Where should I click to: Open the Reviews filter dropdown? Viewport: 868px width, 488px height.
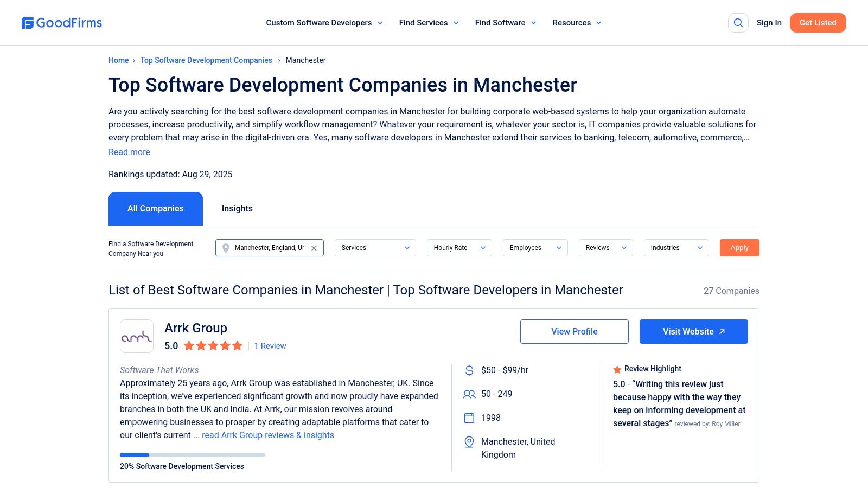606,248
